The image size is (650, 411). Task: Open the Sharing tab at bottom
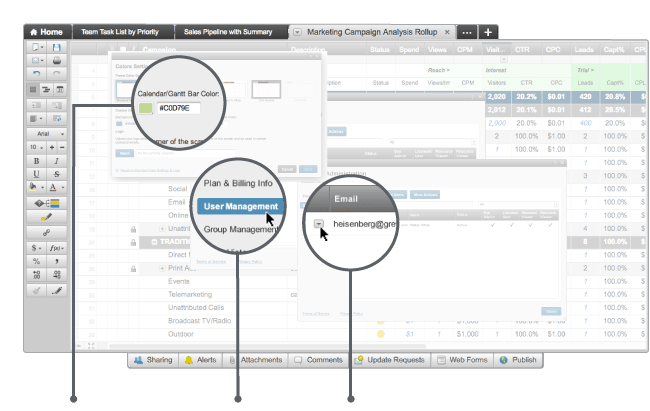[x=153, y=360]
